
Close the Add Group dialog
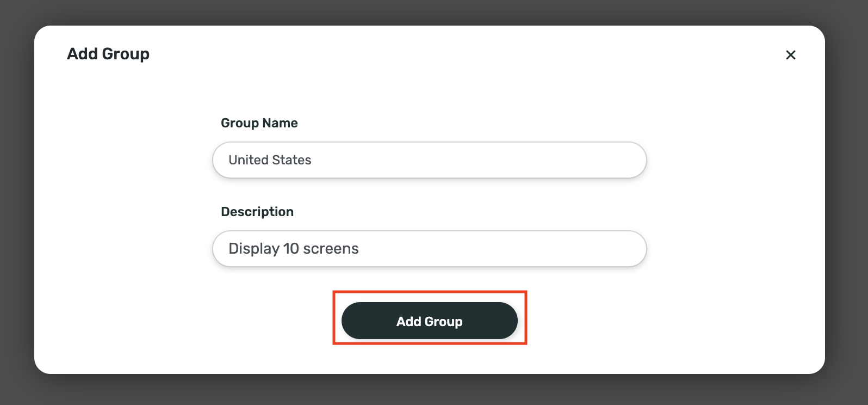[x=791, y=55]
